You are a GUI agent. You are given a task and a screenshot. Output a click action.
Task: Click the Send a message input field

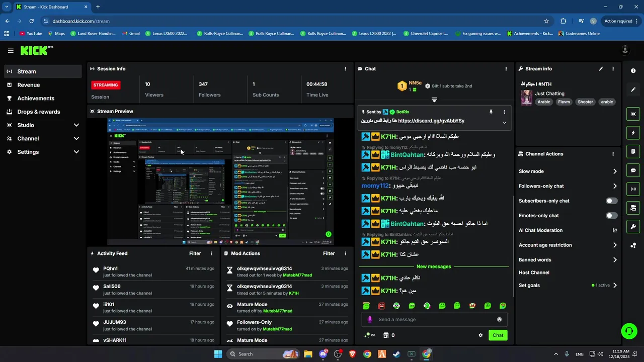coord(434,319)
